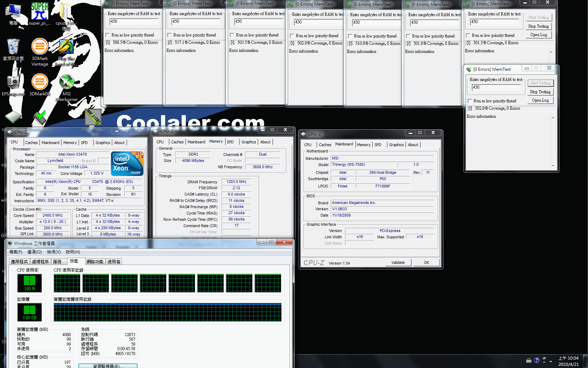This screenshot has width=588, height=368.
Task: Enable low priority in the 501.6% coverage MemTest
Action: coord(408,36)
